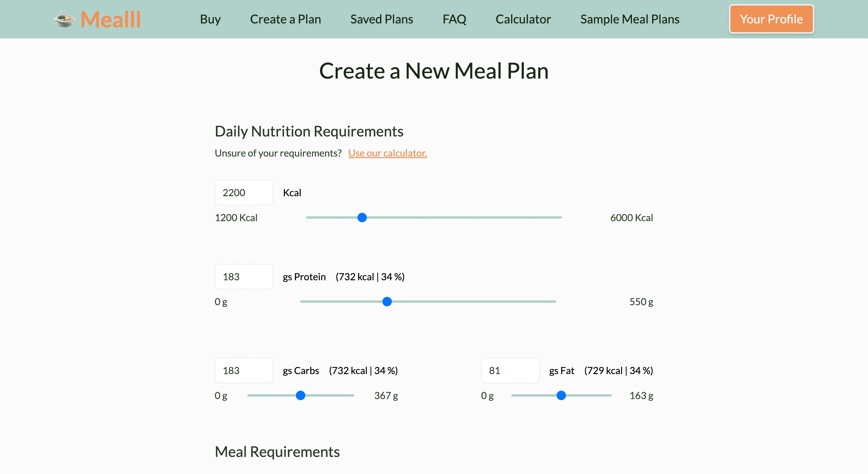Click Use our calculator link
Screen dimensions: 868x474
pos(387,153)
